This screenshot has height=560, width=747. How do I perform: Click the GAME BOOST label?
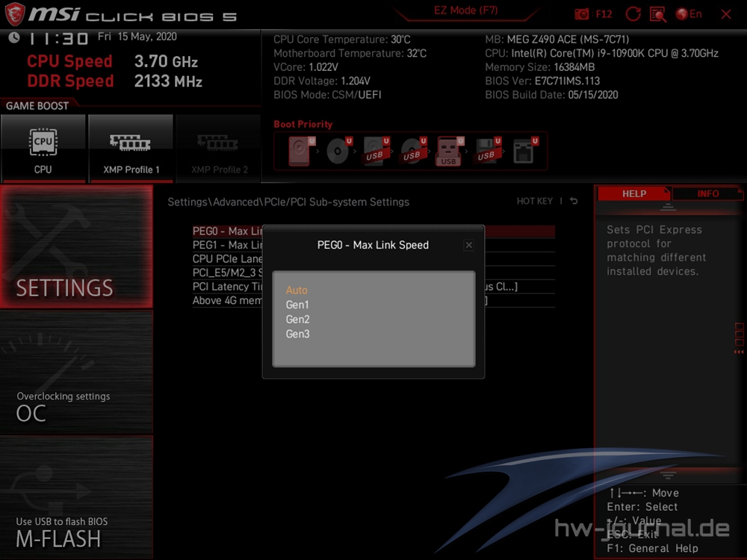37,106
